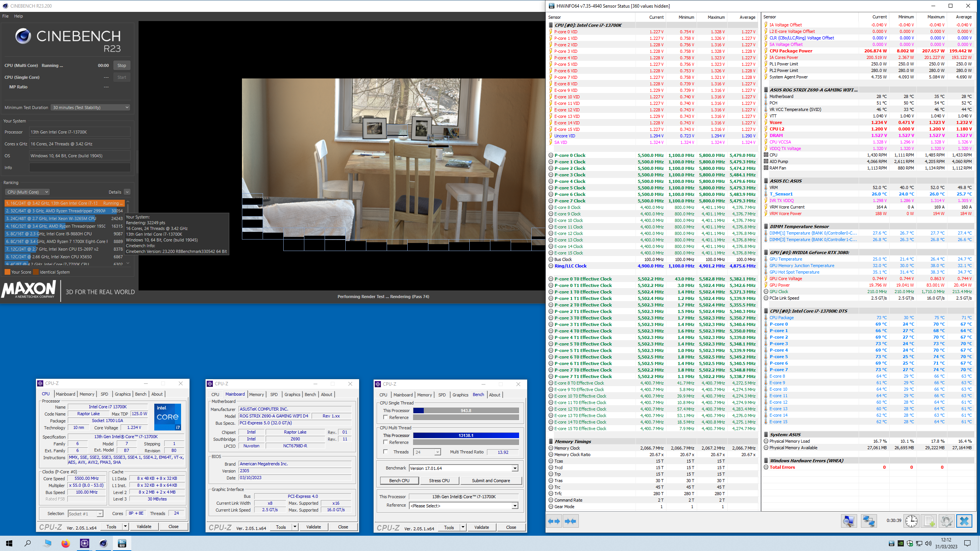The width and height of the screenshot is (980, 551).
Task: Click the Identical System color swatch
Action: [x=36, y=272]
